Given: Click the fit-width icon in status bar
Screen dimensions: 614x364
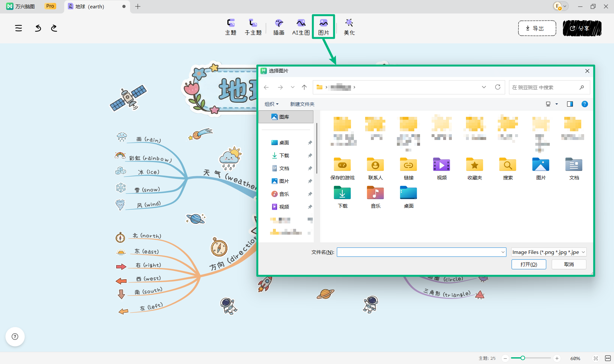Looking at the screenshot, I should (608, 358).
